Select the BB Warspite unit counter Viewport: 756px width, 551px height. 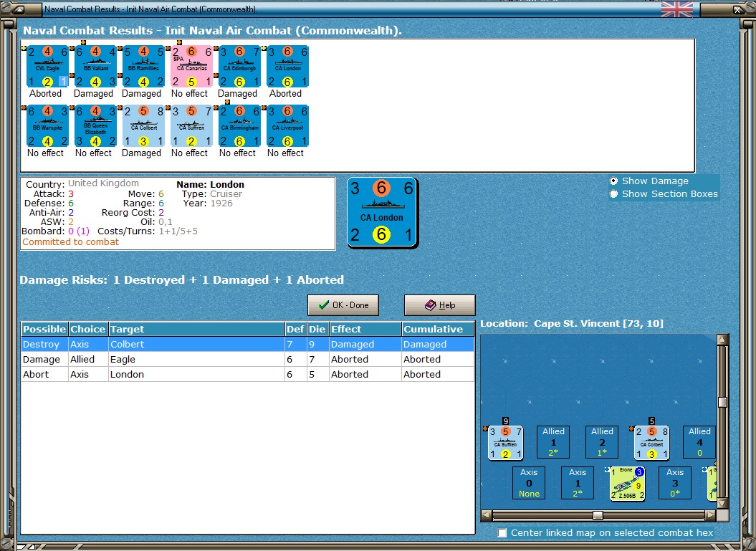click(47, 126)
